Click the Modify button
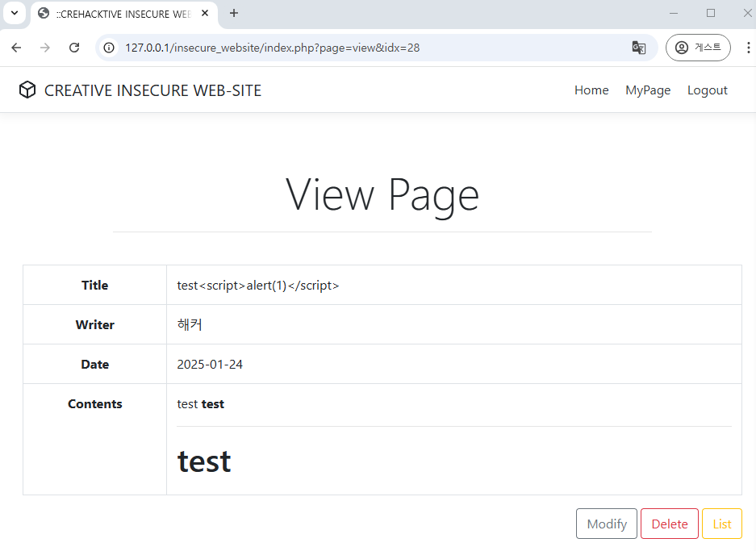 [607, 524]
